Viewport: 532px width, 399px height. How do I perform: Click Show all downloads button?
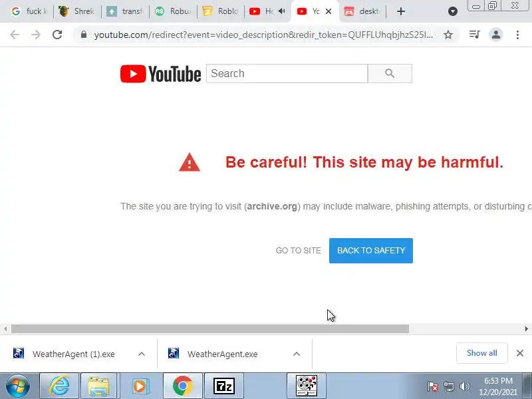pos(481,353)
